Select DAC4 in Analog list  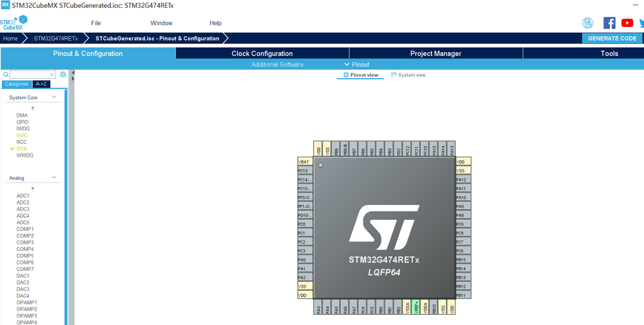pos(23,296)
